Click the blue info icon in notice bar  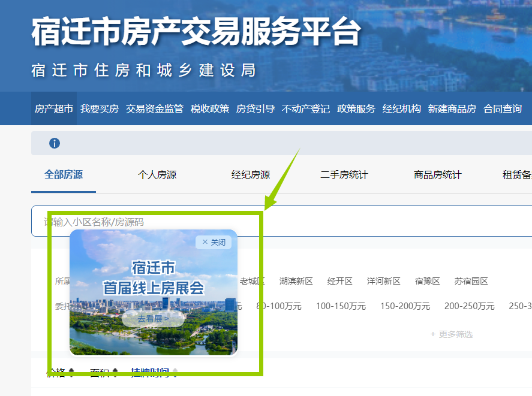click(x=55, y=143)
